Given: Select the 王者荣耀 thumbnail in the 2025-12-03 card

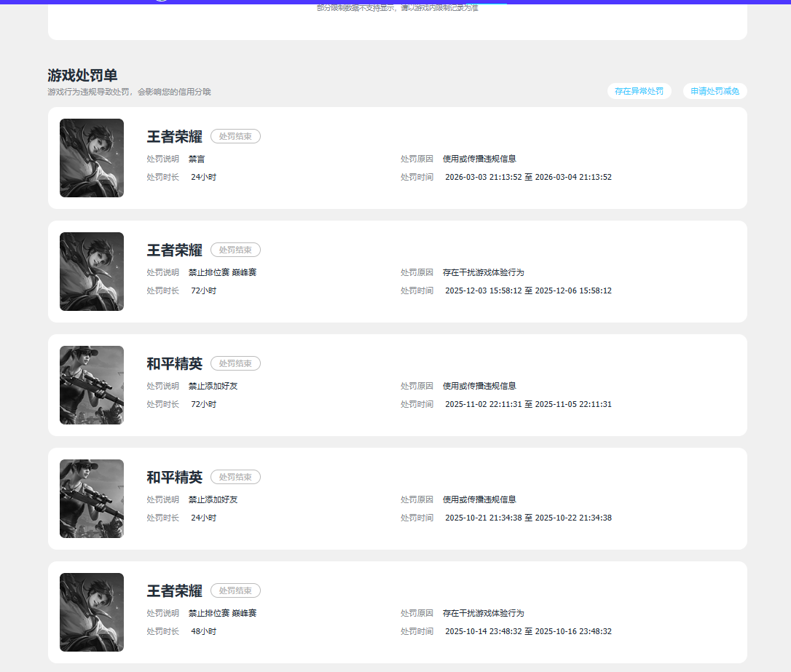Looking at the screenshot, I should [x=92, y=272].
